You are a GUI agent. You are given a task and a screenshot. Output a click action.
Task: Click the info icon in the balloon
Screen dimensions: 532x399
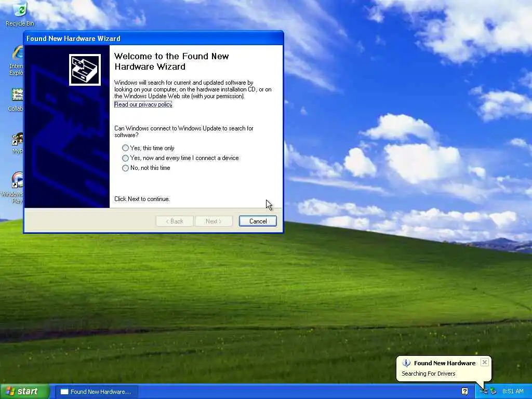pyautogui.click(x=406, y=363)
